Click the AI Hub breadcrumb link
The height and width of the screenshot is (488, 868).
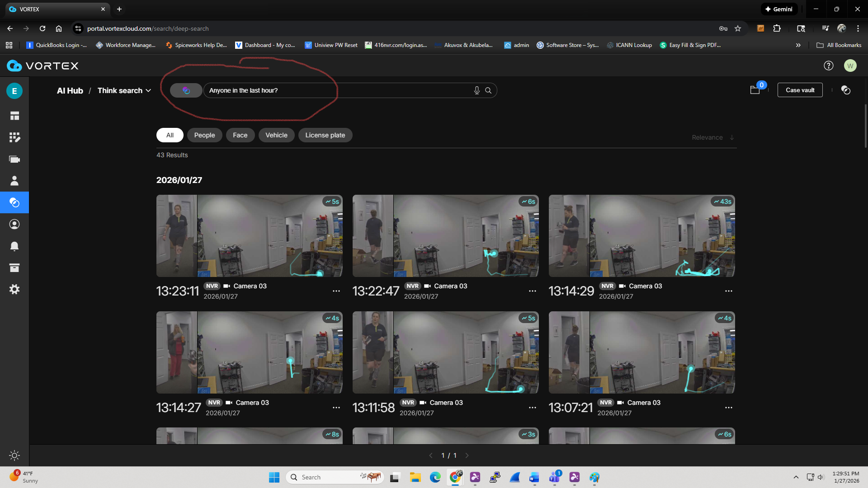coord(70,90)
